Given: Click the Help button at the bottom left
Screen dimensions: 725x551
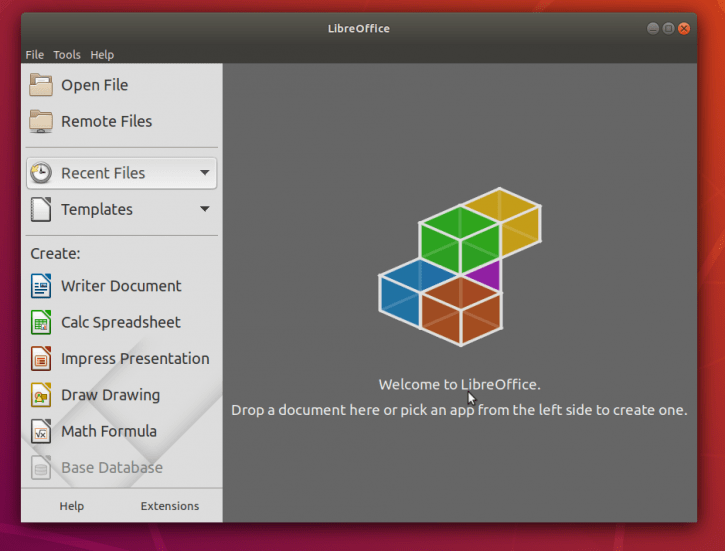Looking at the screenshot, I should point(72,506).
